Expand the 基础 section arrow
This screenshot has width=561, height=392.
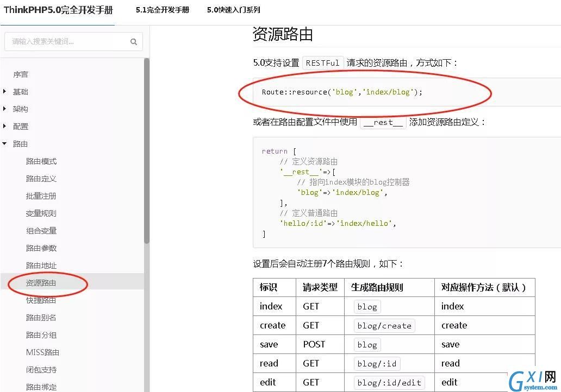click(5, 91)
